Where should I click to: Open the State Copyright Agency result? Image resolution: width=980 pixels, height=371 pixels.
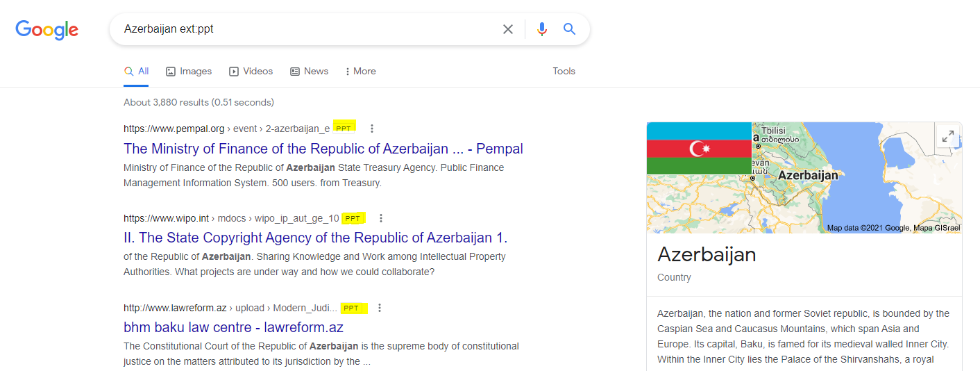[315, 238]
